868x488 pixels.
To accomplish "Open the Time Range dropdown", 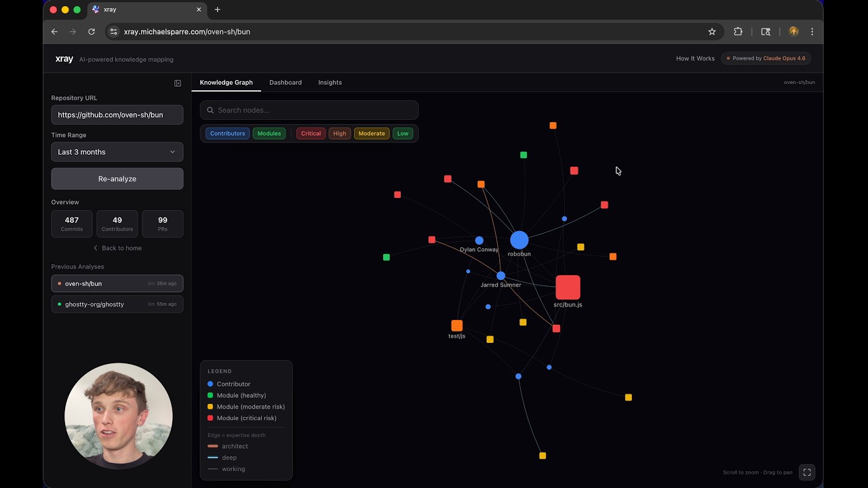I will coord(117,152).
